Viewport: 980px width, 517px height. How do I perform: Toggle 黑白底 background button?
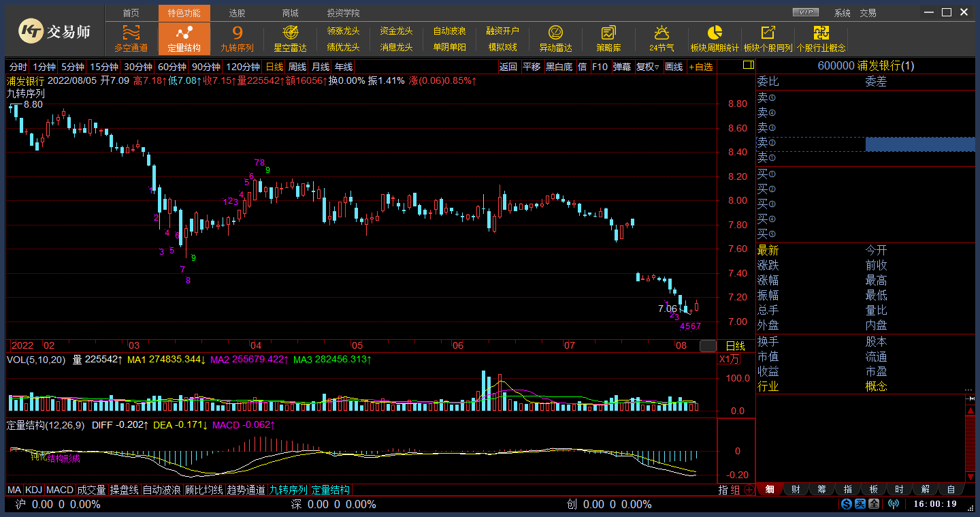[x=559, y=66]
